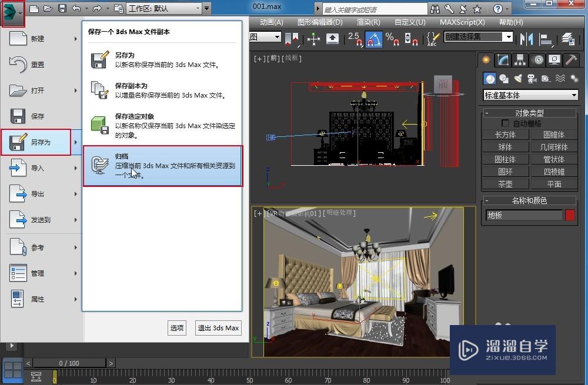Click the red object color swatch
The height and width of the screenshot is (385, 588).
570,215
